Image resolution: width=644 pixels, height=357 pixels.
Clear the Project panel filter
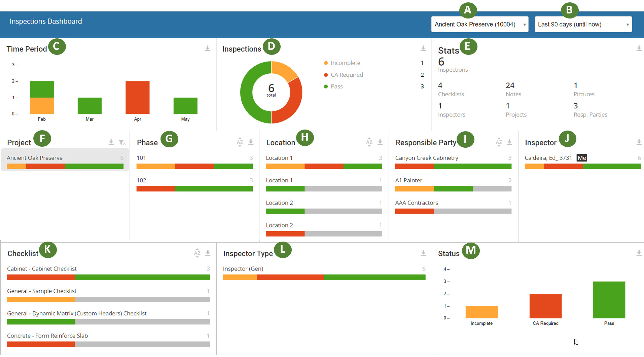point(122,142)
